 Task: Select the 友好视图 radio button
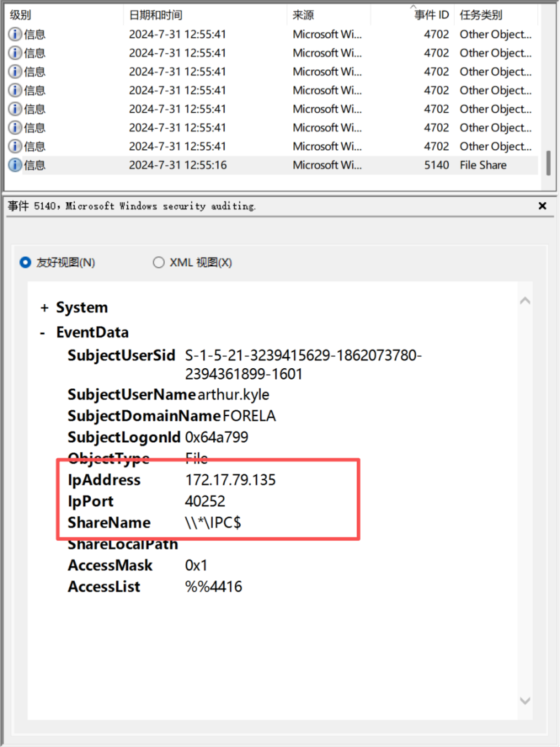click(26, 262)
